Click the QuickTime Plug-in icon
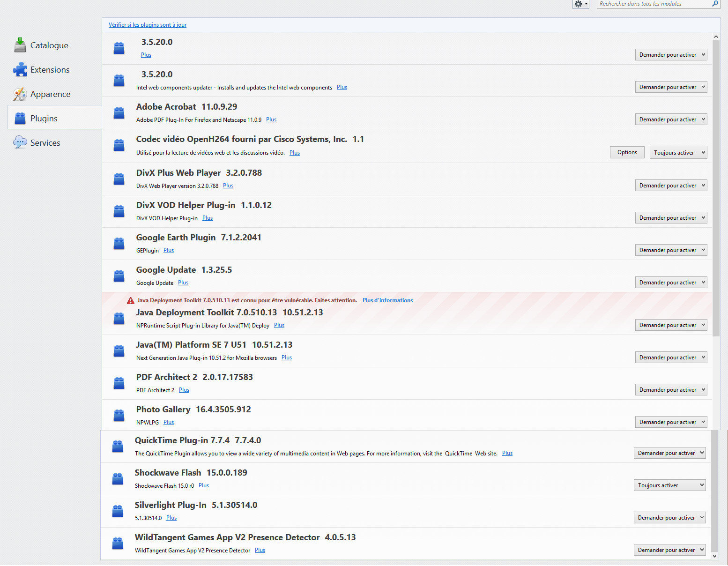Viewport: 728px width, 566px height. [x=118, y=447]
